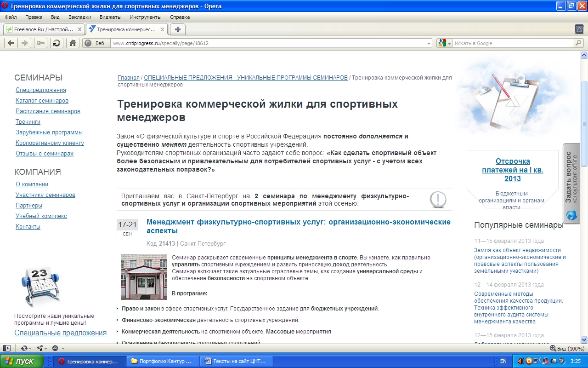Open the Контакты link
The width and height of the screenshot is (588, 368).
(x=28, y=227)
